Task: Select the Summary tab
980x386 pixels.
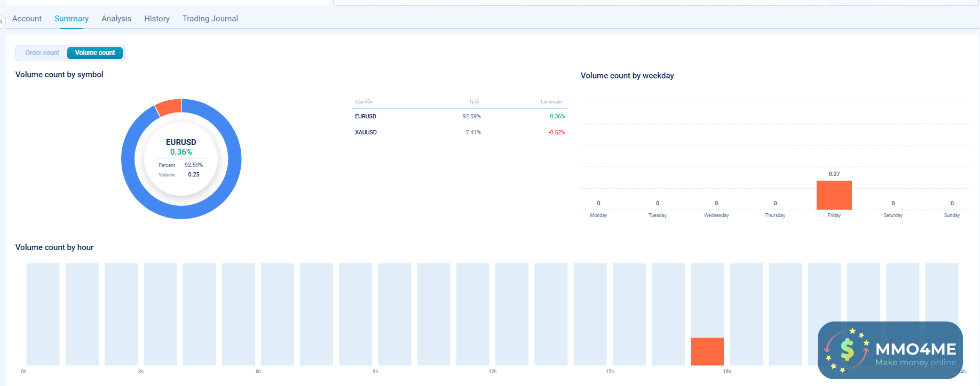Action: [72, 19]
